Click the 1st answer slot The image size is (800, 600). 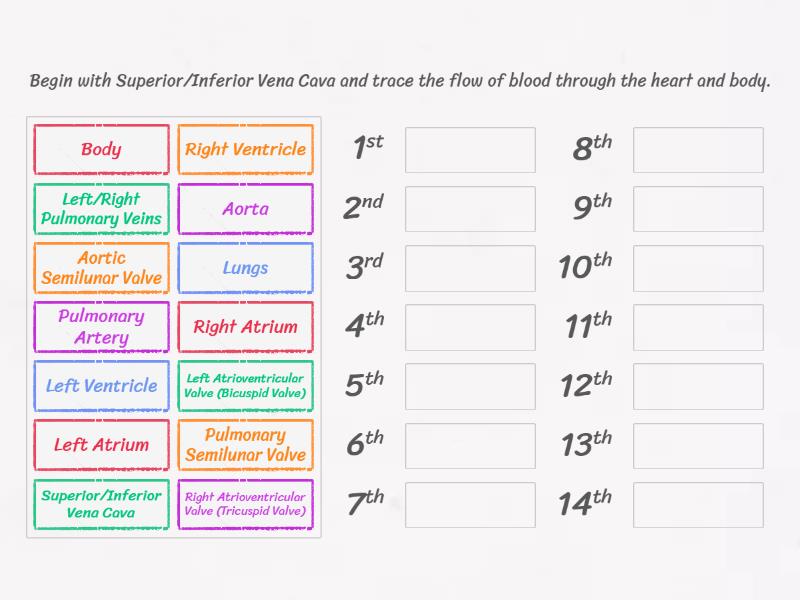pyautogui.click(x=470, y=150)
